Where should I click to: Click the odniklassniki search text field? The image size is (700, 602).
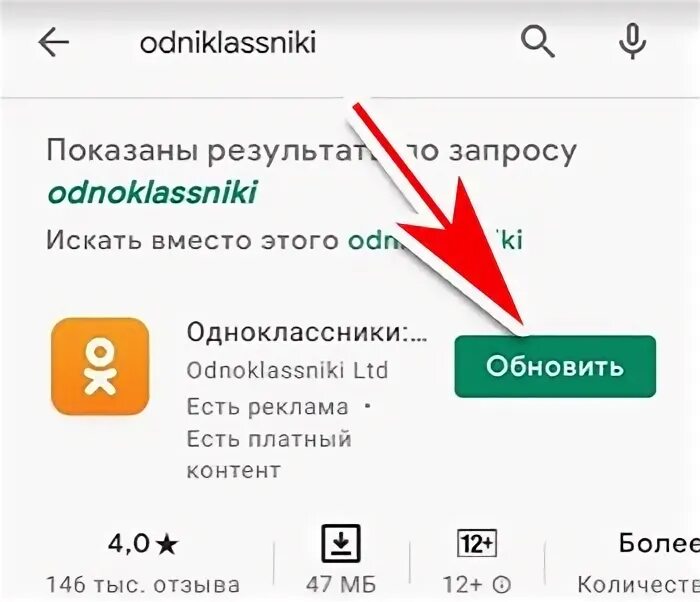[228, 42]
